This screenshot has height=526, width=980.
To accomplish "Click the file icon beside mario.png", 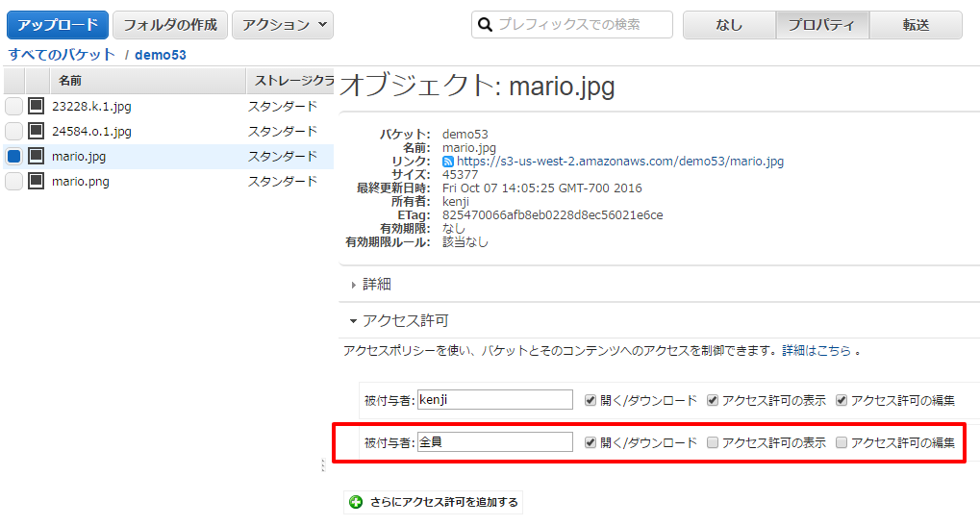I will pos(37,181).
